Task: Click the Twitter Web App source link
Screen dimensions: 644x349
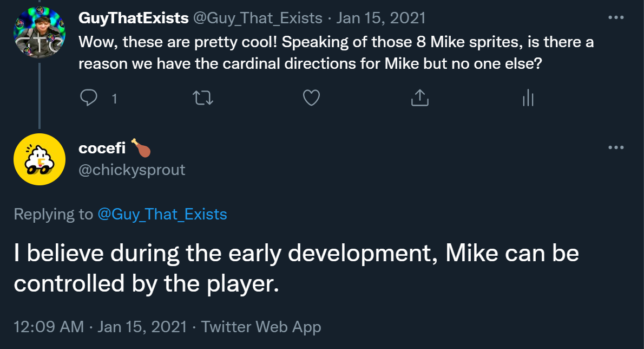Action: 261,327
